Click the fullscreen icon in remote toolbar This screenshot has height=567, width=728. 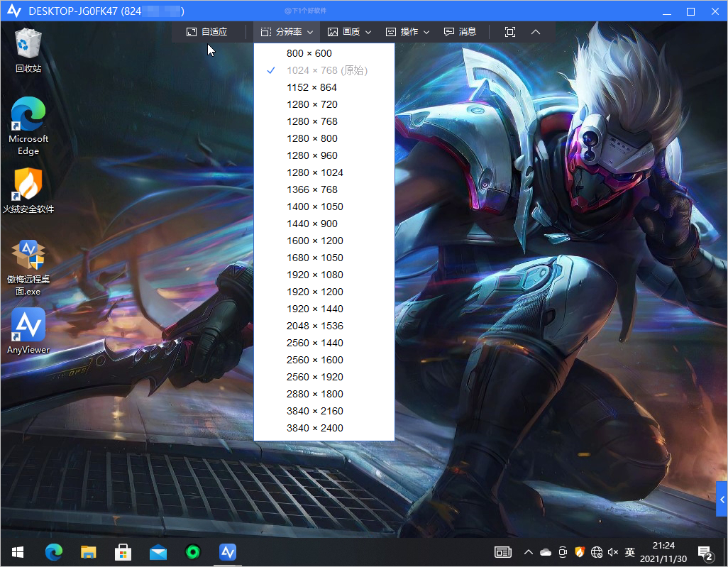click(509, 32)
